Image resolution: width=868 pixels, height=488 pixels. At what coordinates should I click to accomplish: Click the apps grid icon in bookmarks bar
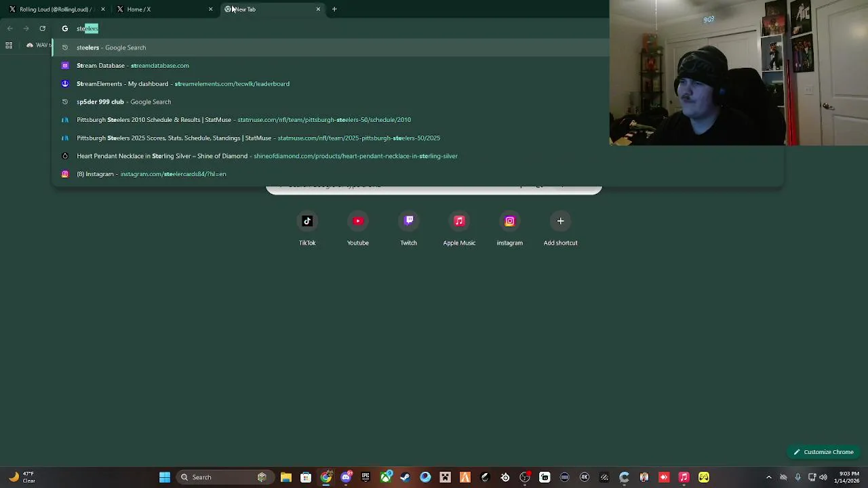pos(9,45)
